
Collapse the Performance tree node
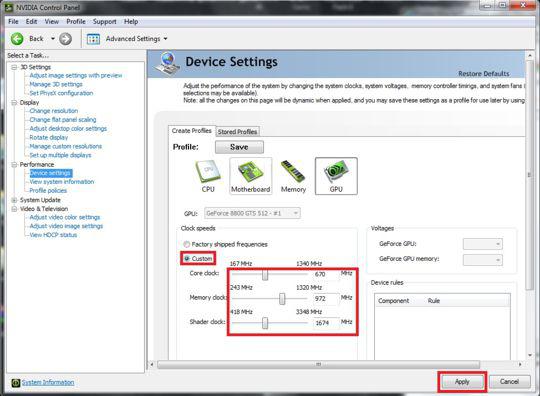click(x=14, y=165)
